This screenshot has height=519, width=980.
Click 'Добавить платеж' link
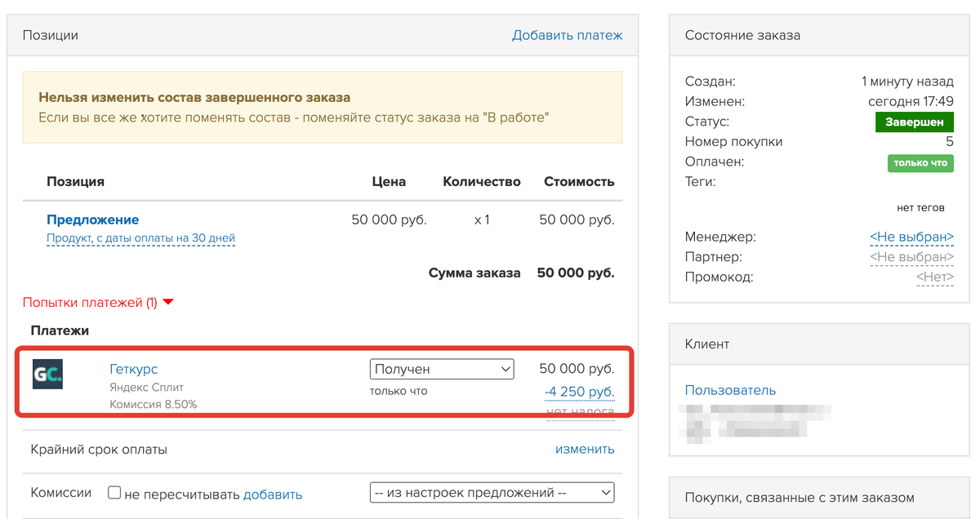tap(567, 35)
